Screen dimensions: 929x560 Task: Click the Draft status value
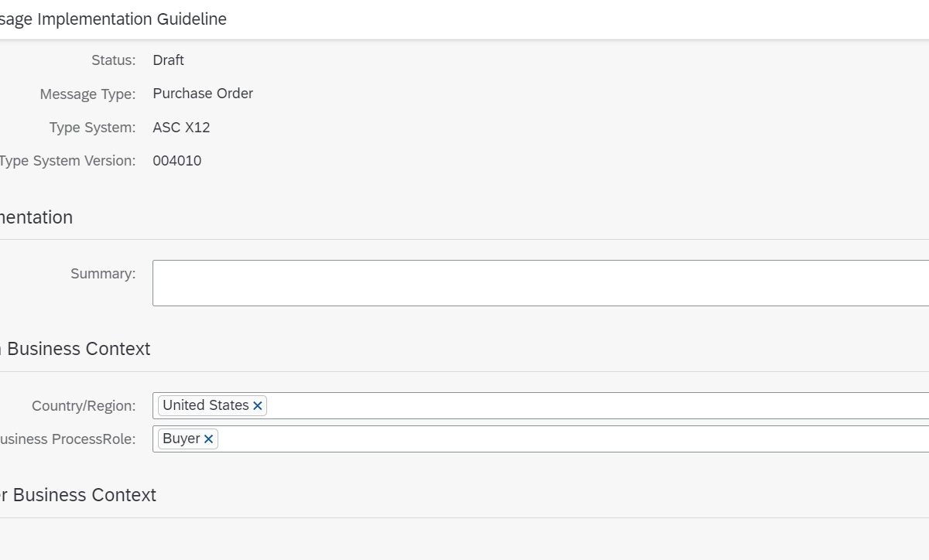point(168,60)
